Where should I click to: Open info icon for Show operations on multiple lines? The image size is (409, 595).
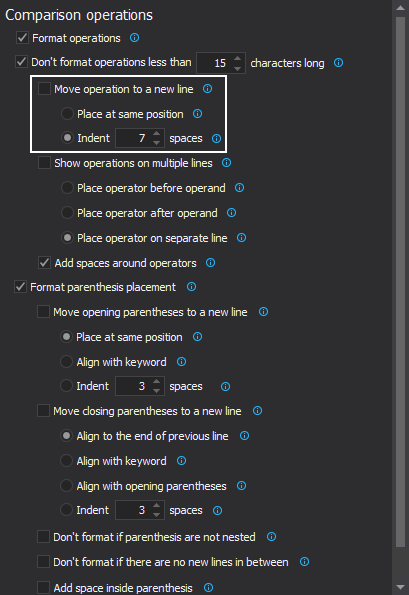[227, 163]
